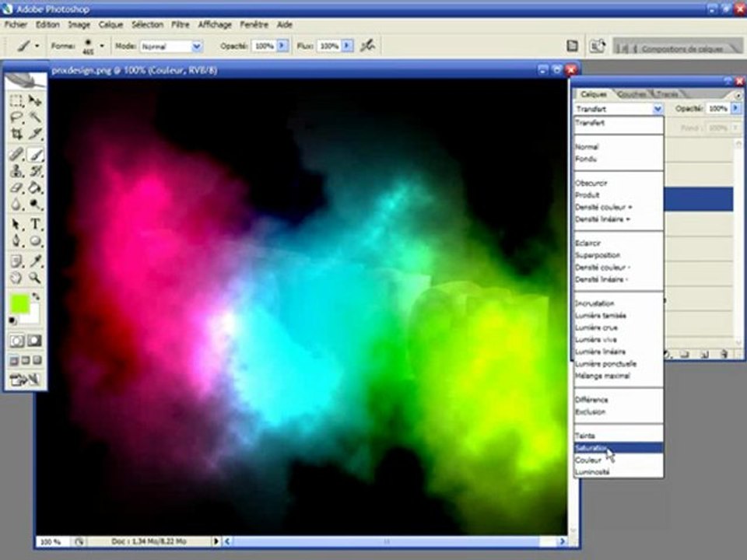
Task: Open the Filtre menu
Action: point(180,24)
